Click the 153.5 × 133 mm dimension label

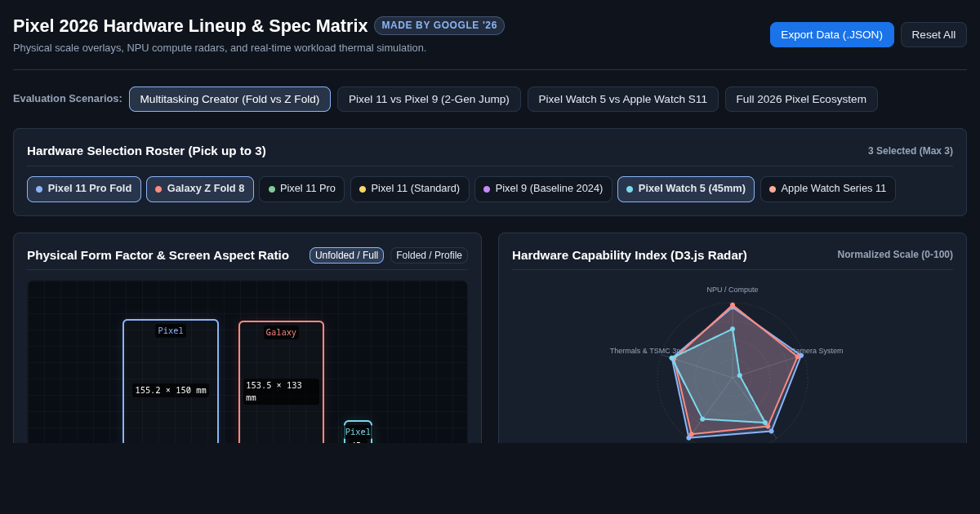click(281, 392)
